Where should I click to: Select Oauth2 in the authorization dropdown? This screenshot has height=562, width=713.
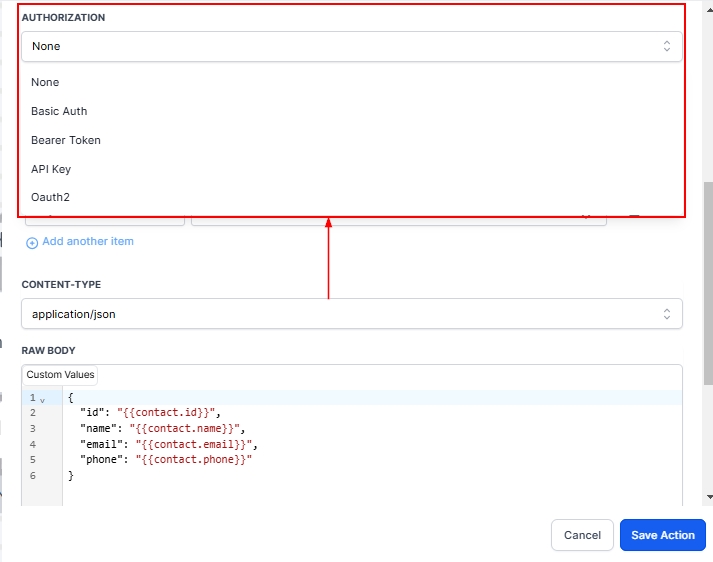[50, 198]
